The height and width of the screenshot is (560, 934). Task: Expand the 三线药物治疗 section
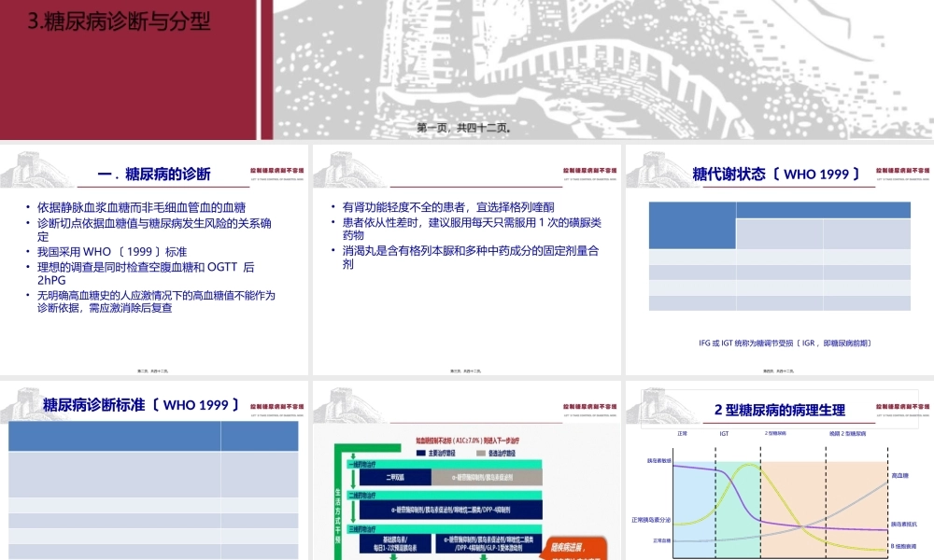(x=362, y=529)
